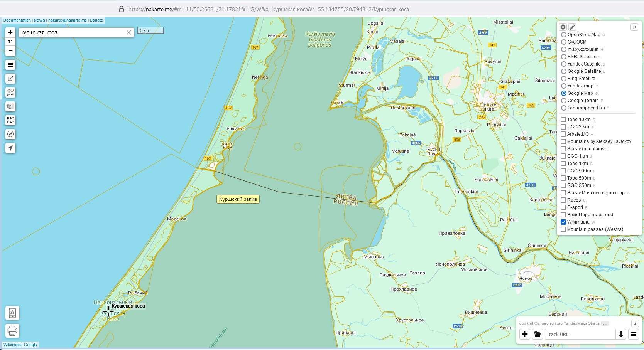Expand the '...' supported formats list
644x350 pixels.
point(605,323)
